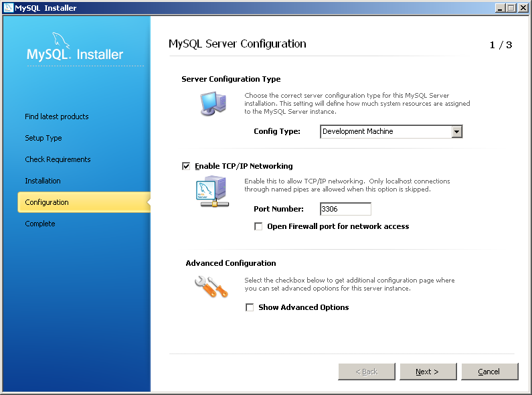Close the MySQL Installer window
Screen dimensions: 532x395
point(523,8)
